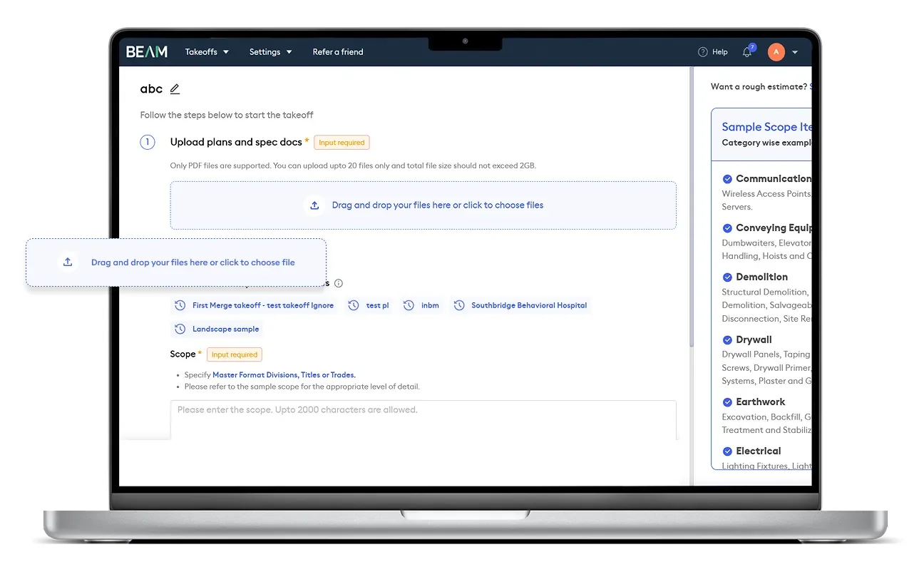The image size is (924, 572).
Task: Click history icon on Landscape sample chip
Action: coord(180,330)
